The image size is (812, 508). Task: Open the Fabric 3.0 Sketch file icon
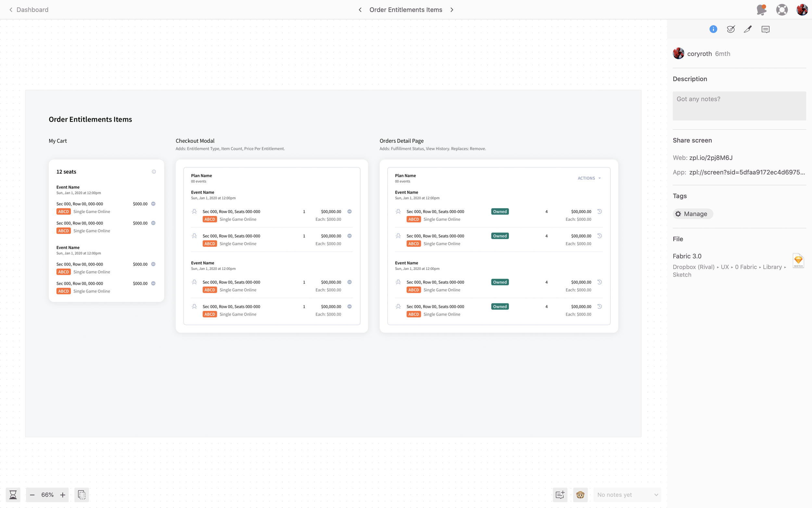798,260
